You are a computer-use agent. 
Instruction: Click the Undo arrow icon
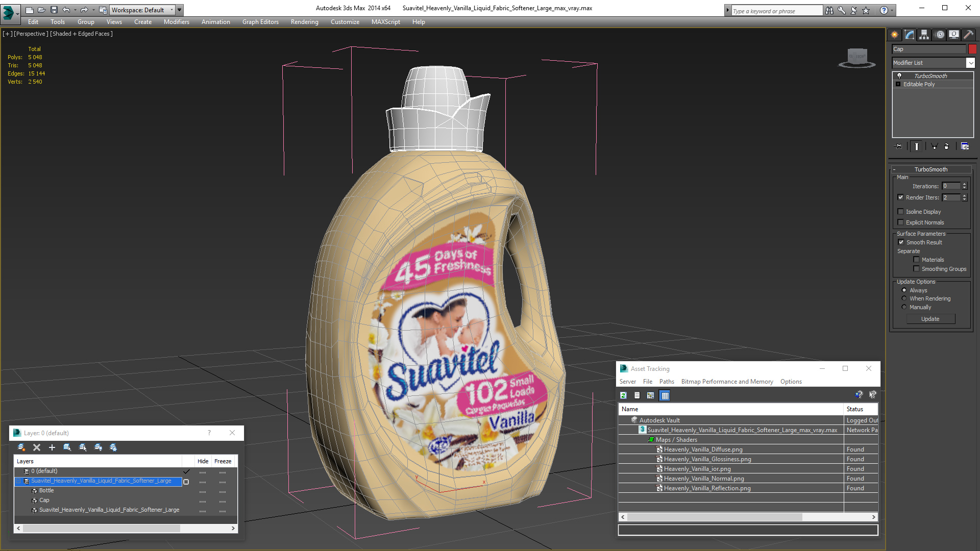pyautogui.click(x=66, y=10)
